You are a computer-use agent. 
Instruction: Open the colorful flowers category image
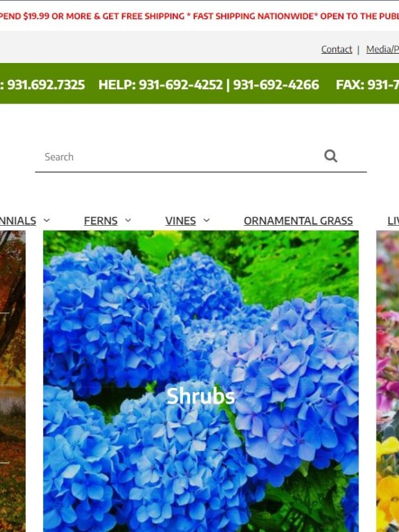tap(388, 381)
